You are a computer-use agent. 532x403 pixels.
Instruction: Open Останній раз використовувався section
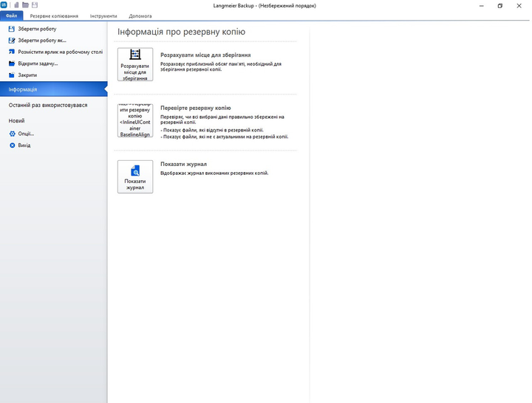click(x=48, y=105)
